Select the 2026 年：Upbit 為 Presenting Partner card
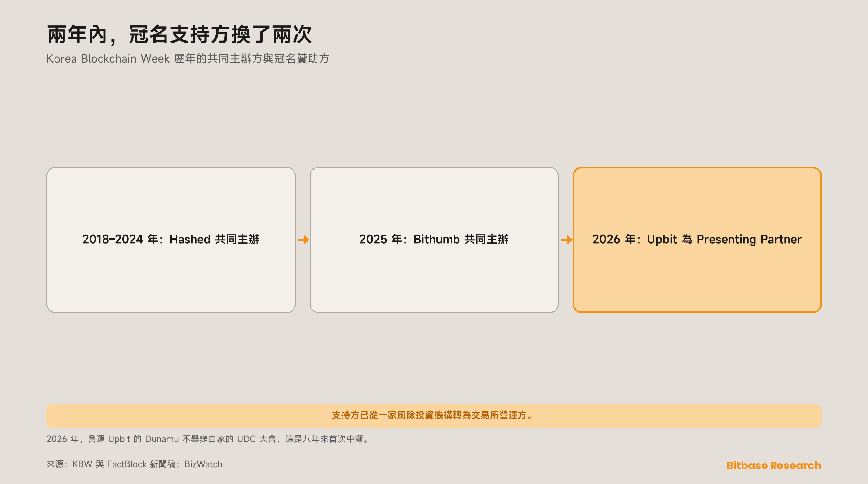Screen dimensions: 868x484 [x=697, y=240]
